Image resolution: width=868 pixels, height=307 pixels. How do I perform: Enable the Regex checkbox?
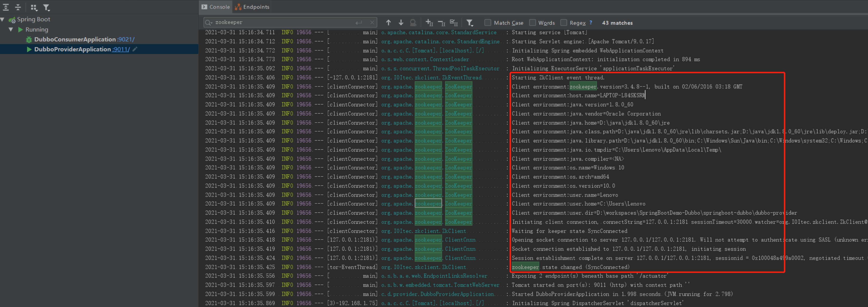pyautogui.click(x=564, y=23)
